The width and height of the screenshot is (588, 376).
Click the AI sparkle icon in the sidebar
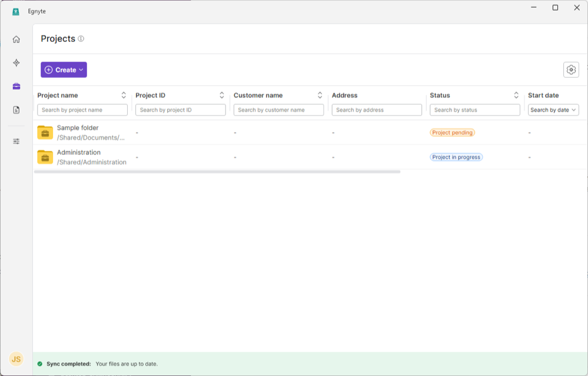(16, 62)
